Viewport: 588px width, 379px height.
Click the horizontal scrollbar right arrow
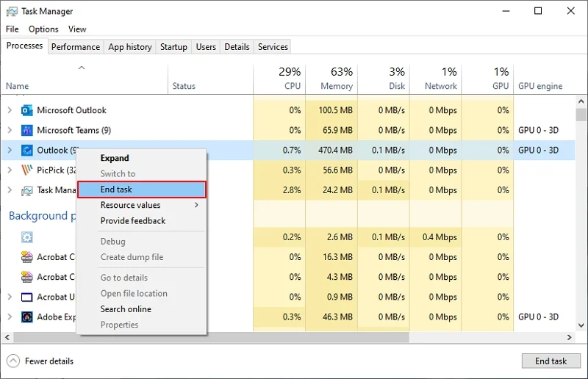(x=569, y=337)
